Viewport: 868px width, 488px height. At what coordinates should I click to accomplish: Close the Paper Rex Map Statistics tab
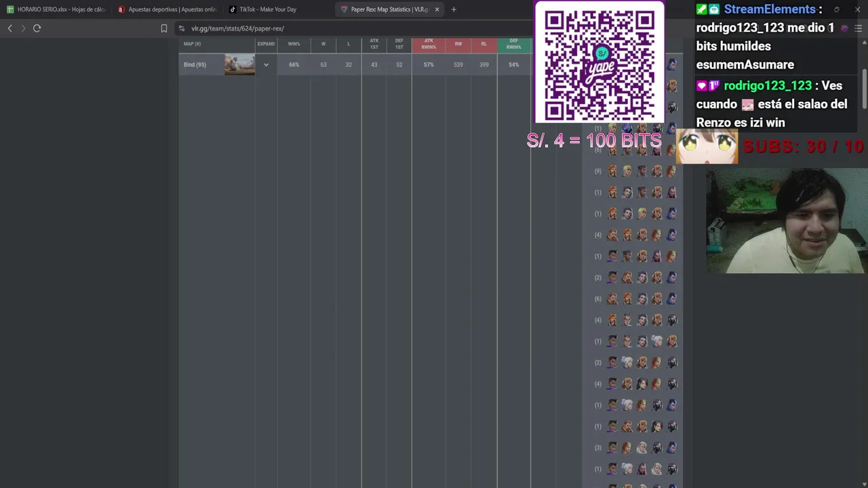[437, 9]
